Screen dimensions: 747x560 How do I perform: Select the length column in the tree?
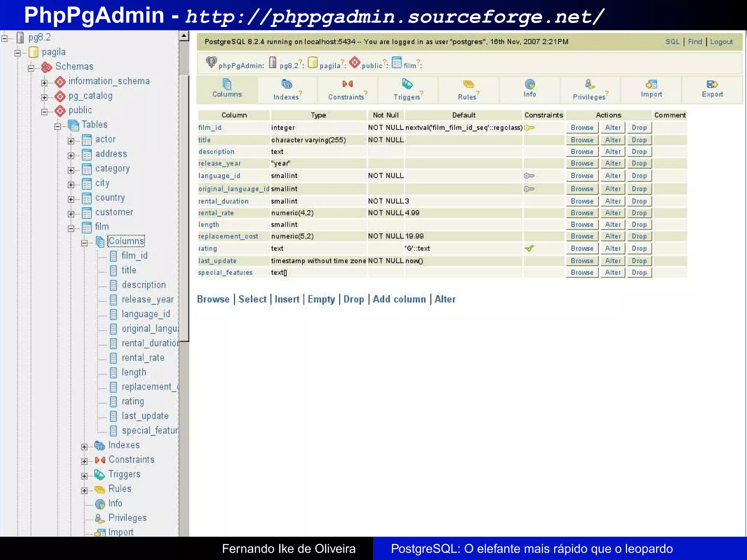pos(134,373)
